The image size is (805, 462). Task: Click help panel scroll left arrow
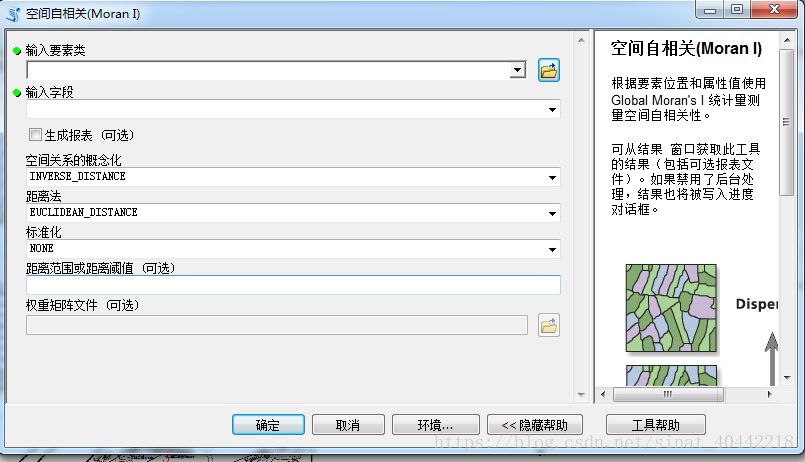click(603, 394)
